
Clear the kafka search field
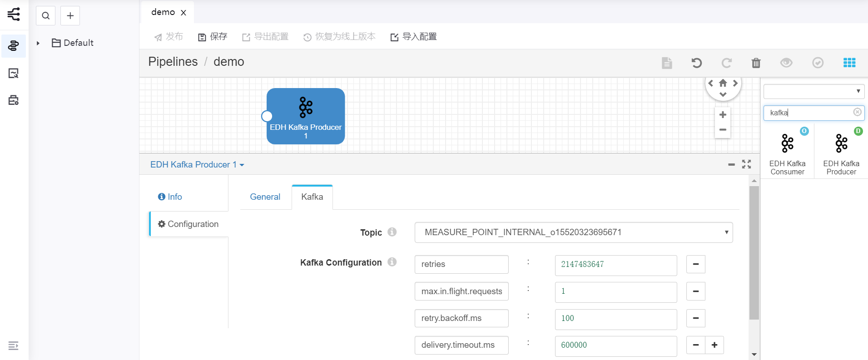[x=857, y=112]
